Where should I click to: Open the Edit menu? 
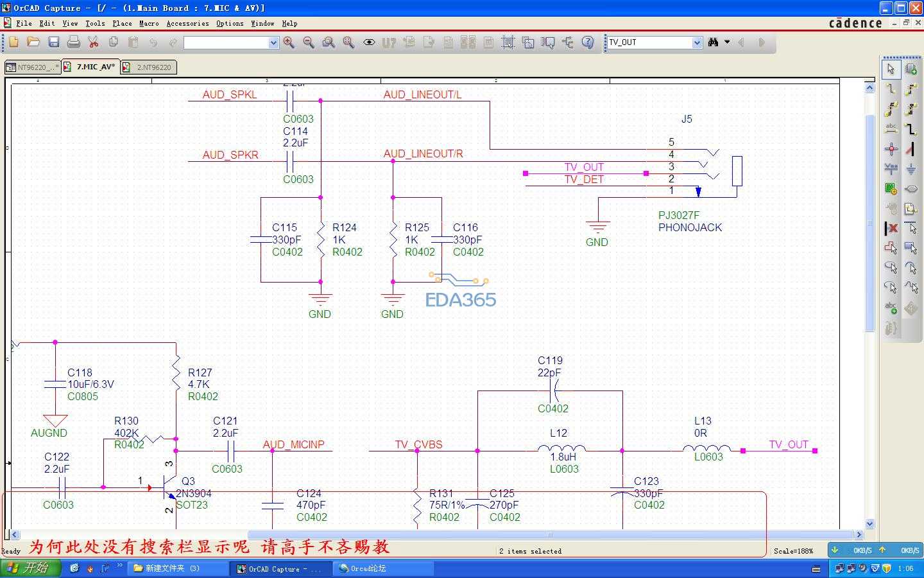(x=47, y=23)
